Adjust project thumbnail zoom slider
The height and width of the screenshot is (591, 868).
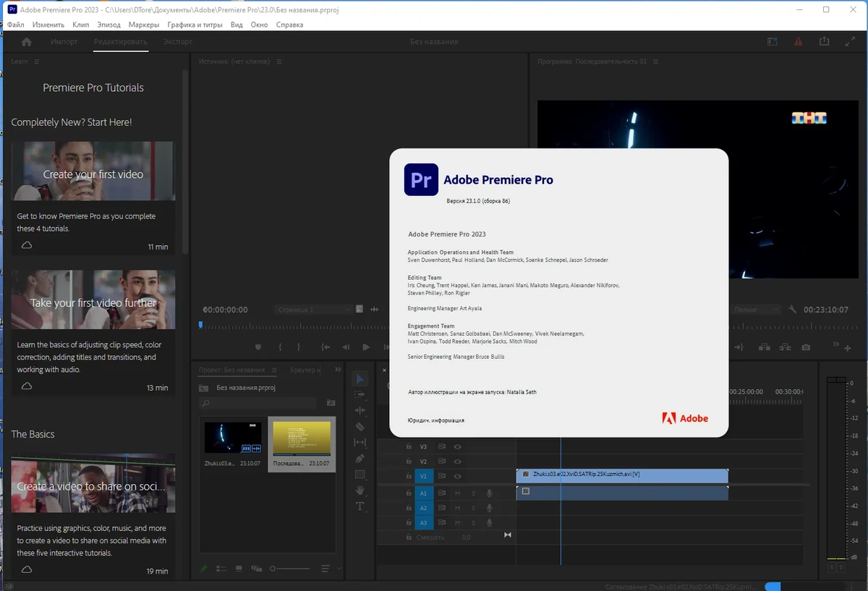291,569
